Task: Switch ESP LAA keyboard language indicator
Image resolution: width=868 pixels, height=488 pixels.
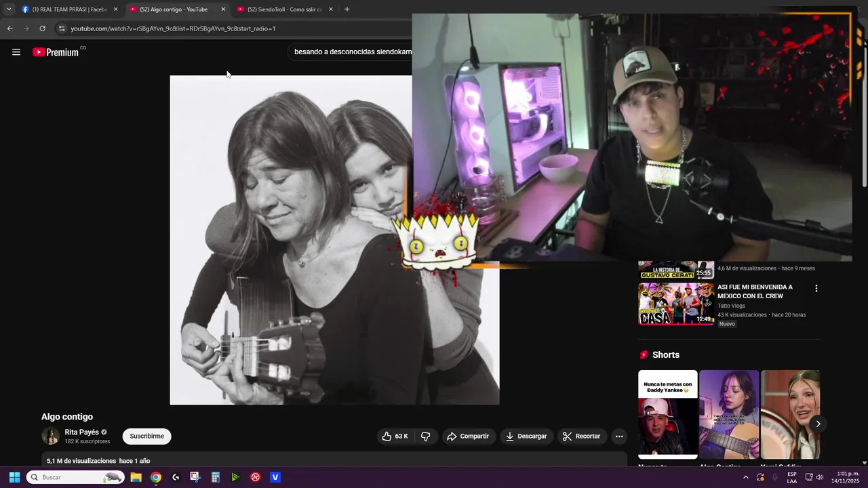Action: pos(791,477)
